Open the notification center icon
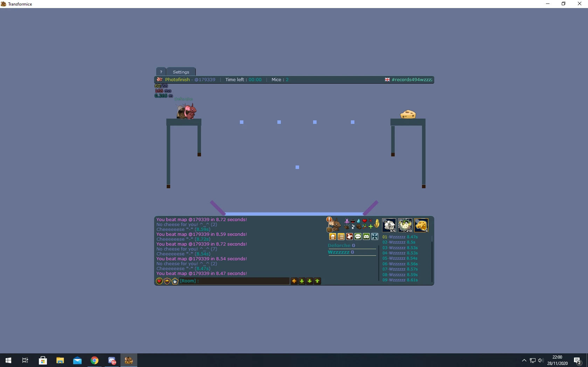This screenshot has height=367, width=588. pos(577,360)
